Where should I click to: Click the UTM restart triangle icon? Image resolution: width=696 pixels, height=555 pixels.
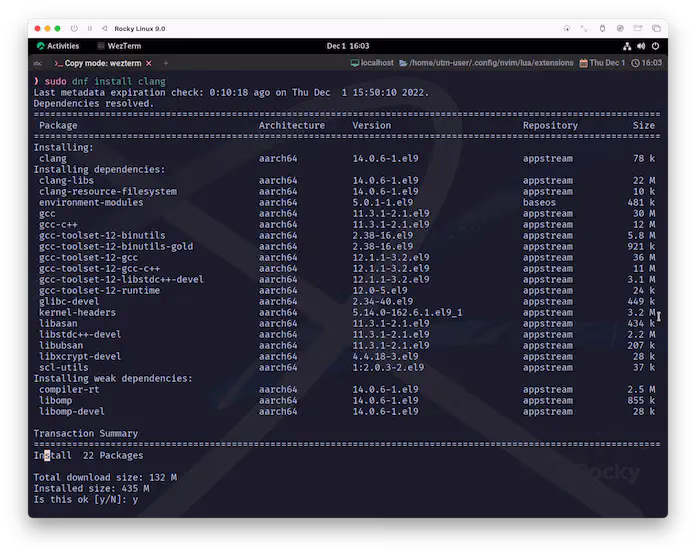(x=104, y=28)
